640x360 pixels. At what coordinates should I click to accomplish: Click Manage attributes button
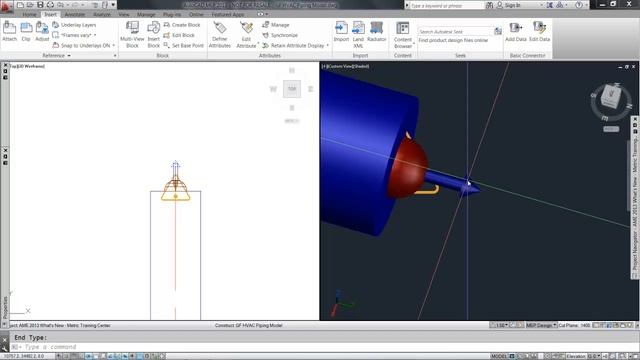click(276, 25)
